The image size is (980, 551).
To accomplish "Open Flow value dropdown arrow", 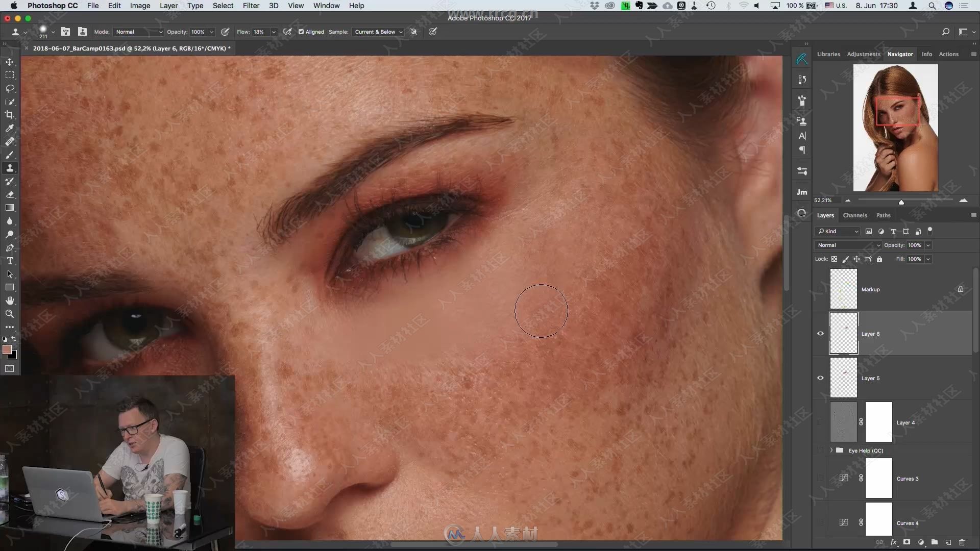I will pos(274,32).
